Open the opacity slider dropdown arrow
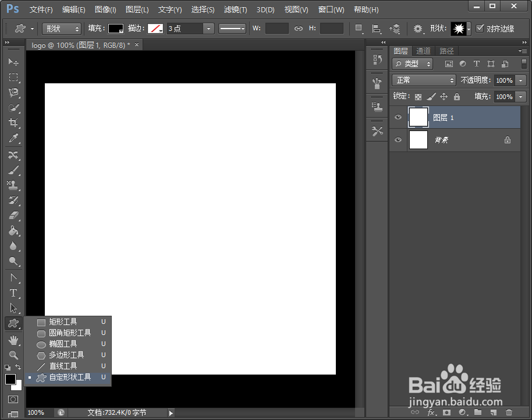532x420 pixels. tap(521, 80)
